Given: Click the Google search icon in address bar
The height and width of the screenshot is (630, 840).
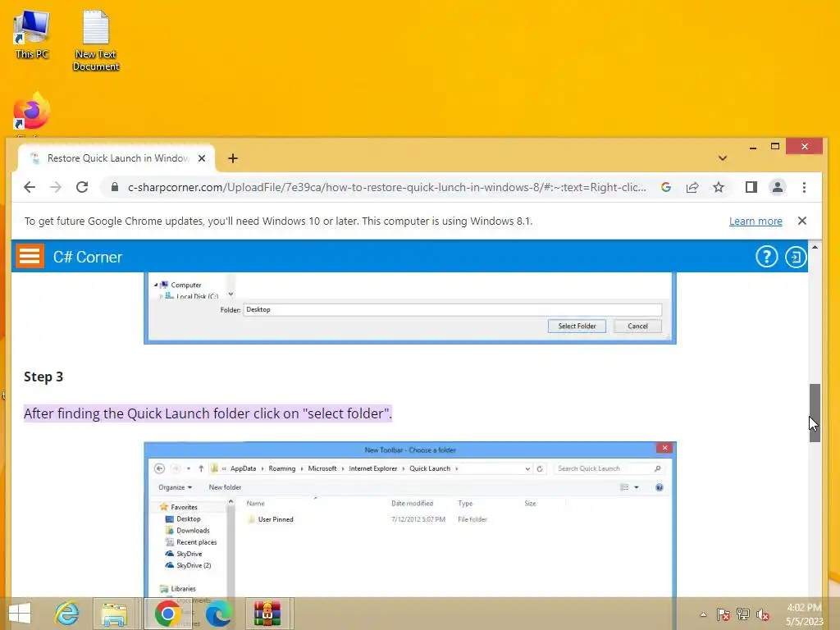Looking at the screenshot, I should [x=666, y=187].
